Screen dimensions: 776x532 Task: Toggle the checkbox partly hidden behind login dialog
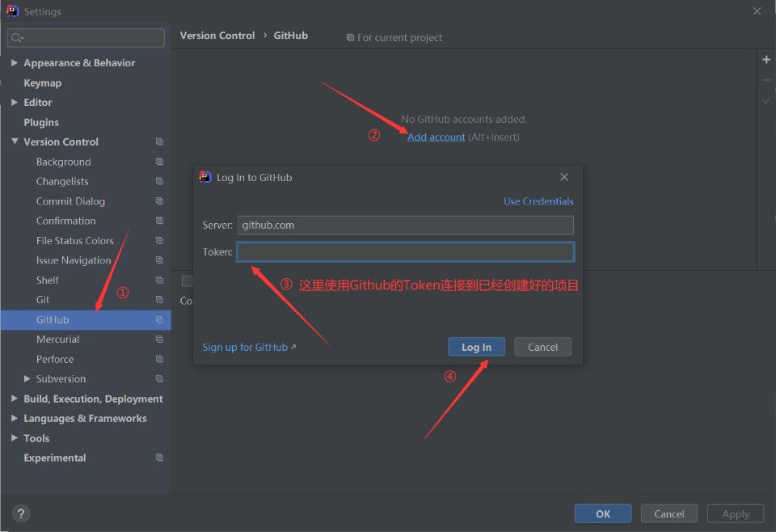coord(187,281)
